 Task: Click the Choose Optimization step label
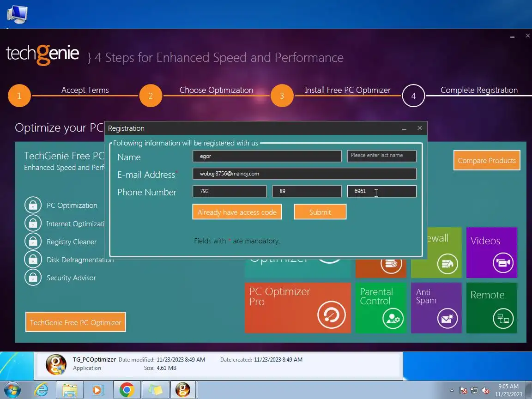pyautogui.click(x=217, y=90)
